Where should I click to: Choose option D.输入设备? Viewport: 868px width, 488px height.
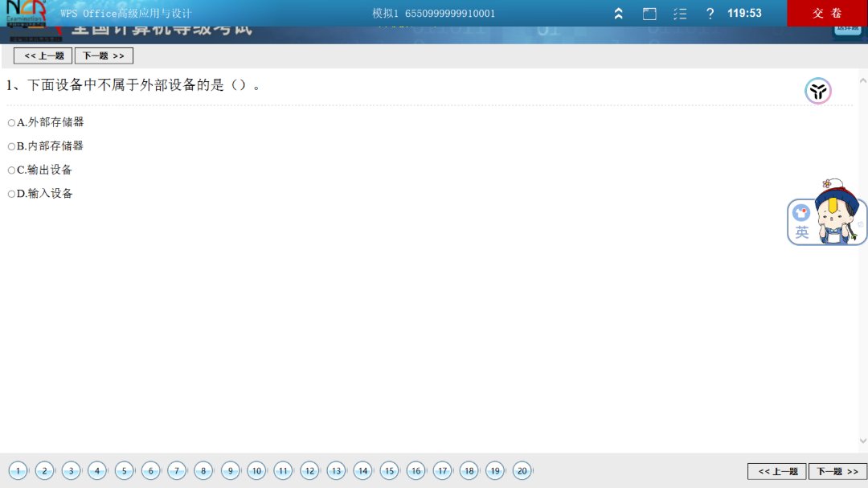pos(12,194)
